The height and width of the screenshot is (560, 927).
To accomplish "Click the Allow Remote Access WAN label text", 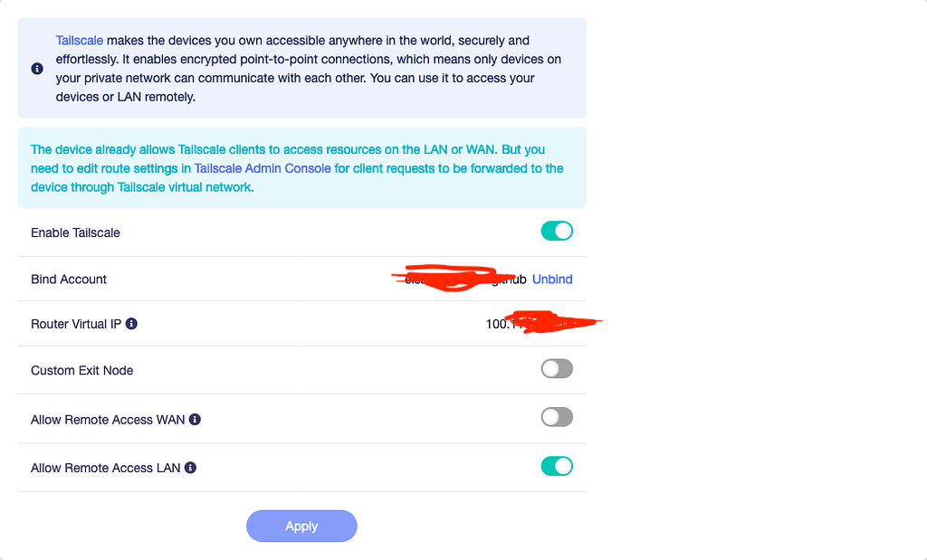I will (x=108, y=420).
